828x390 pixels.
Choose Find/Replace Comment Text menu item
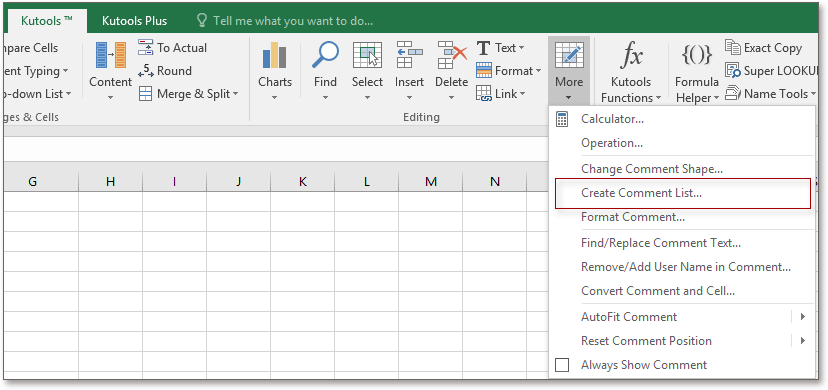683,243
